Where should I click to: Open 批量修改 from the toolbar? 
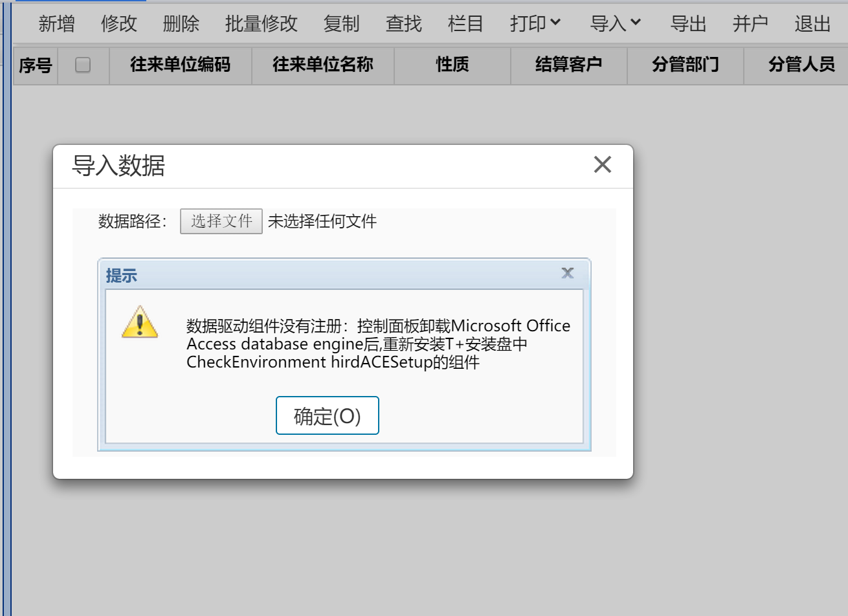coord(261,24)
